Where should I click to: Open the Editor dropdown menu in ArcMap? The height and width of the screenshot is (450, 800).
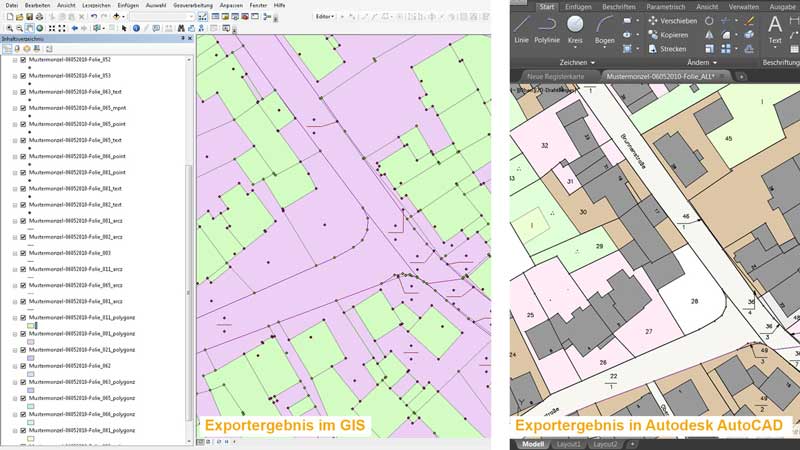click(x=325, y=17)
